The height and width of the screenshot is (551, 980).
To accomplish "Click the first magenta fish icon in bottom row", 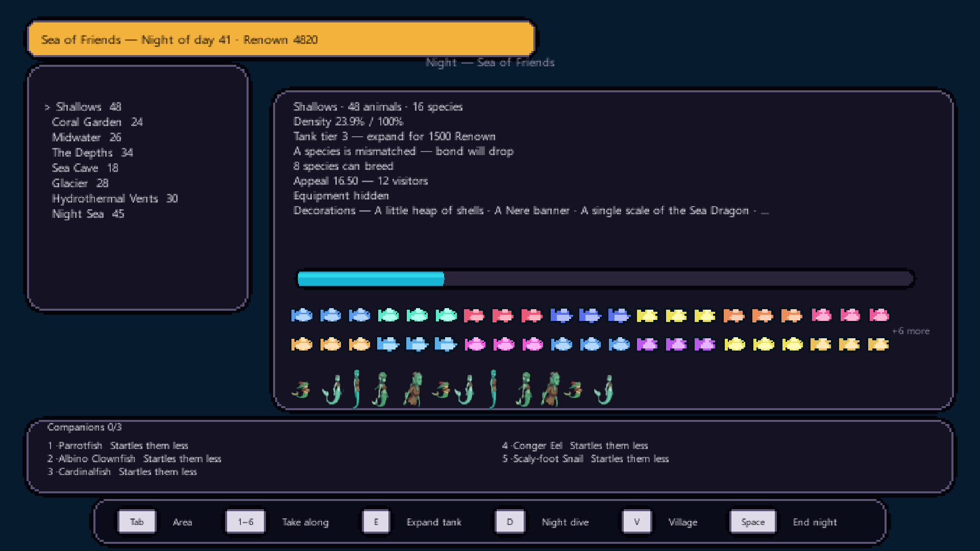I will (x=475, y=344).
